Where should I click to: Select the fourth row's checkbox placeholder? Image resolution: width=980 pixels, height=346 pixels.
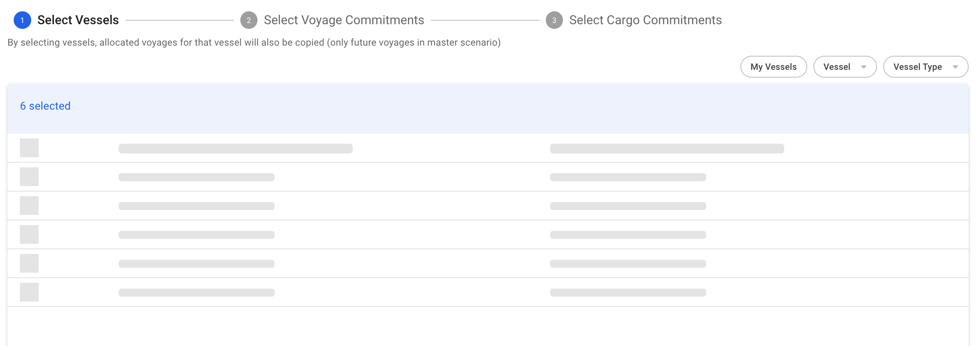(x=29, y=234)
